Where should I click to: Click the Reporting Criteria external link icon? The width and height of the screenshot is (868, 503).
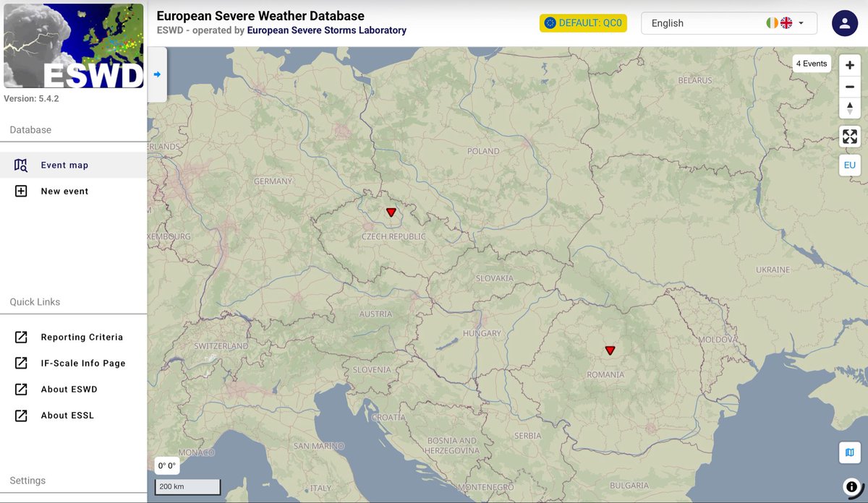21,337
